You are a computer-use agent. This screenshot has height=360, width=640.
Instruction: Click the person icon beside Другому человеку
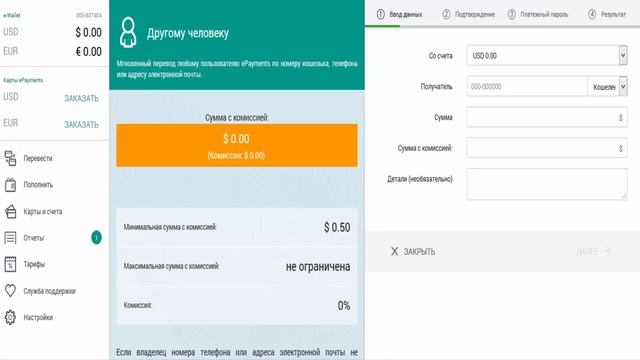128,32
